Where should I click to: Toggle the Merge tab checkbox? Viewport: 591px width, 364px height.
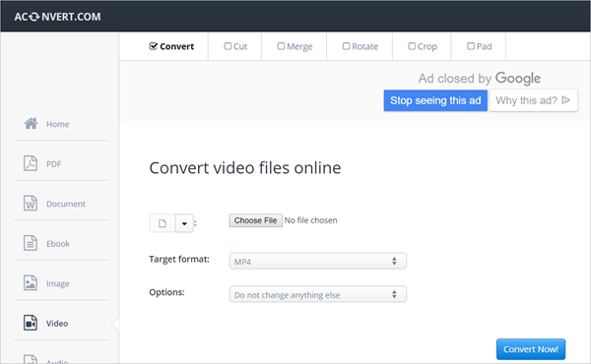[281, 46]
